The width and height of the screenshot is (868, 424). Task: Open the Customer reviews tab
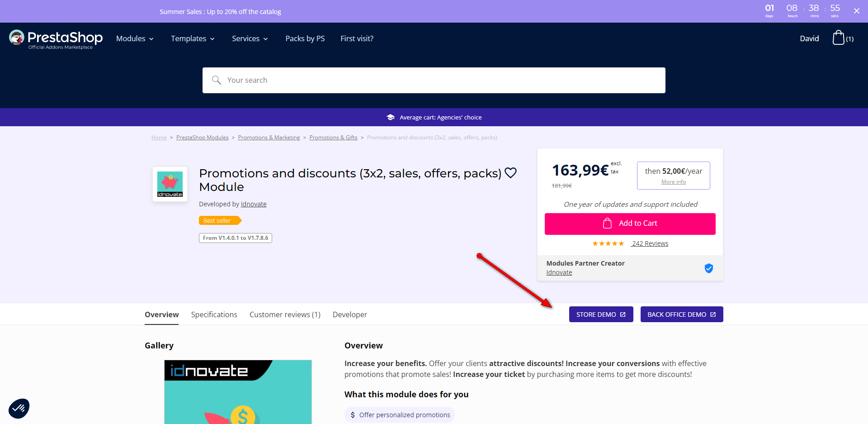[x=285, y=314]
